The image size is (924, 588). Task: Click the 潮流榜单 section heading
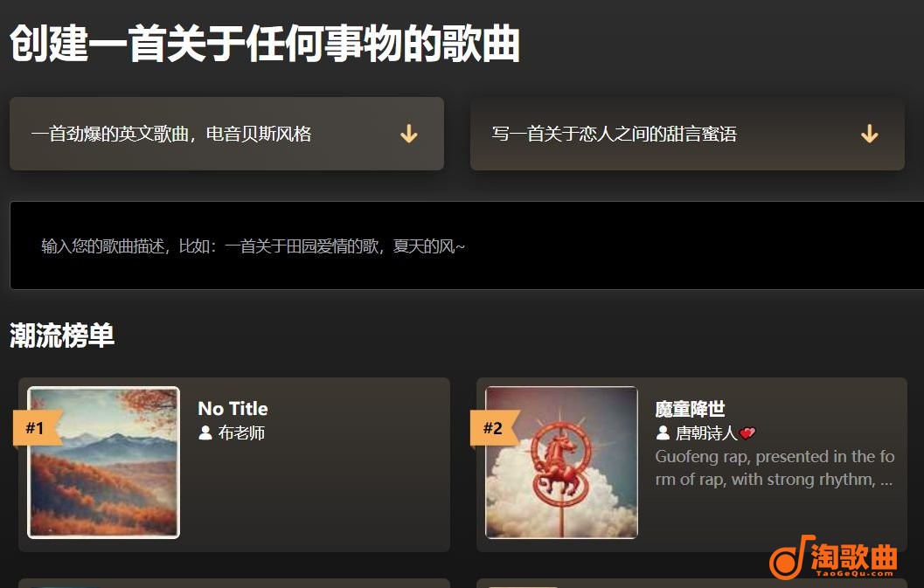pyautogui.click(x=62, y=336)
